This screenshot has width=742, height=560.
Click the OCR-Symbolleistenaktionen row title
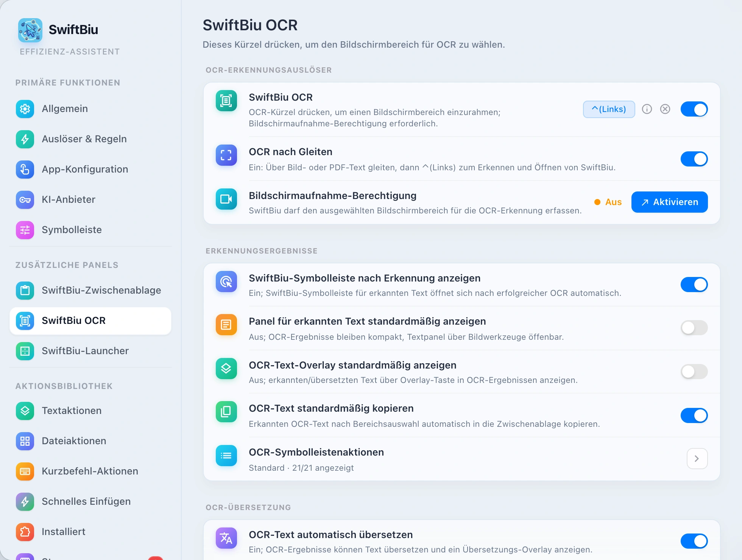316,452
